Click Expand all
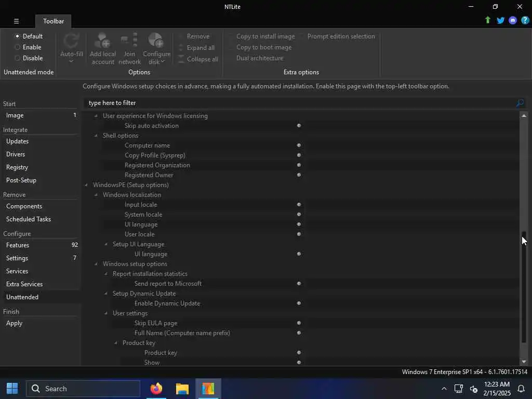 197,47
